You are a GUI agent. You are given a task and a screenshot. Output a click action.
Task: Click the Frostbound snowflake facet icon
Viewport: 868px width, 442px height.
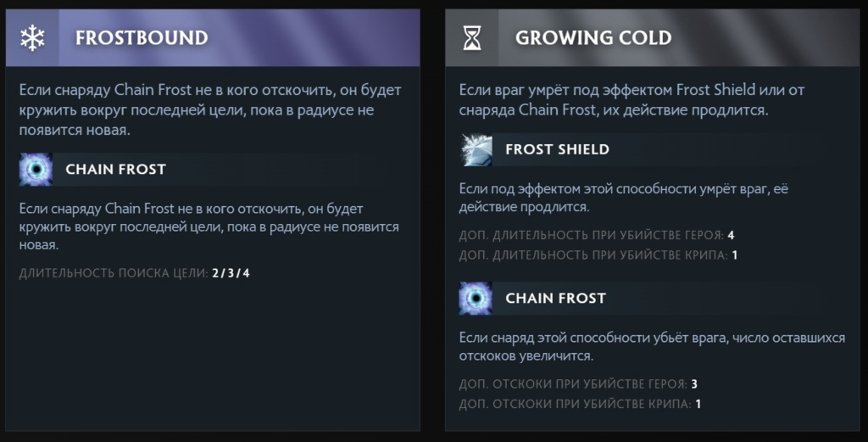point(33,38)
